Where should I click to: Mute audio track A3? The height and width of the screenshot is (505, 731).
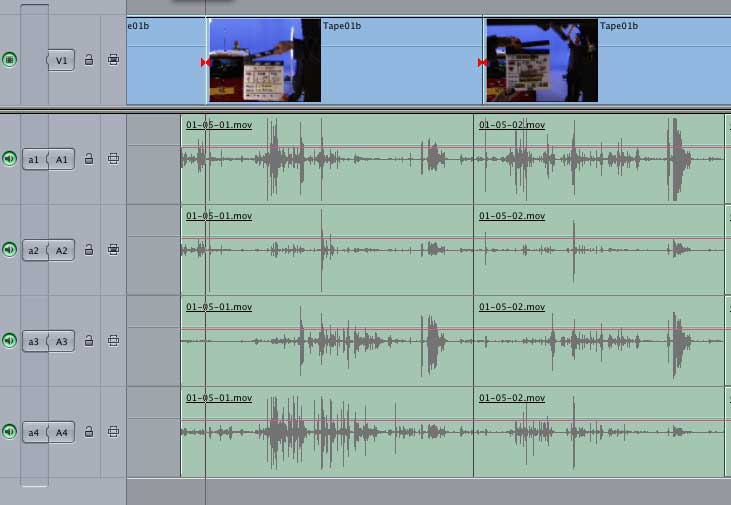coord(9,340)
